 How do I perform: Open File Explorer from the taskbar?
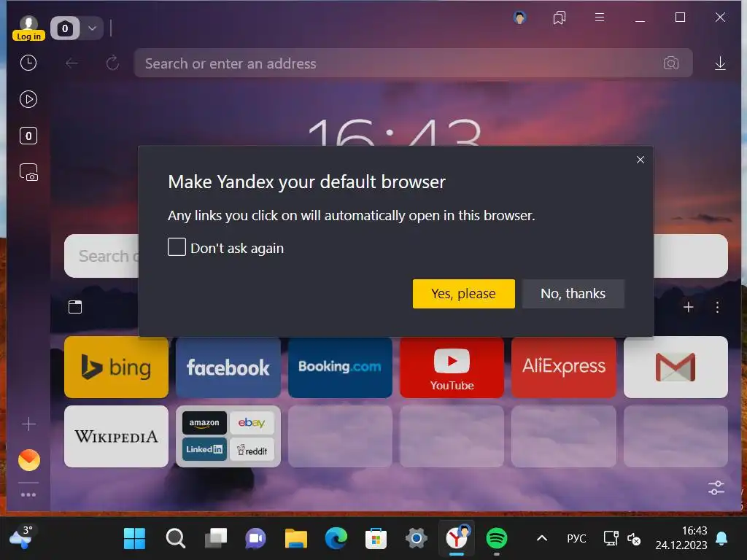pyautogui.click(x=296, y=539)
